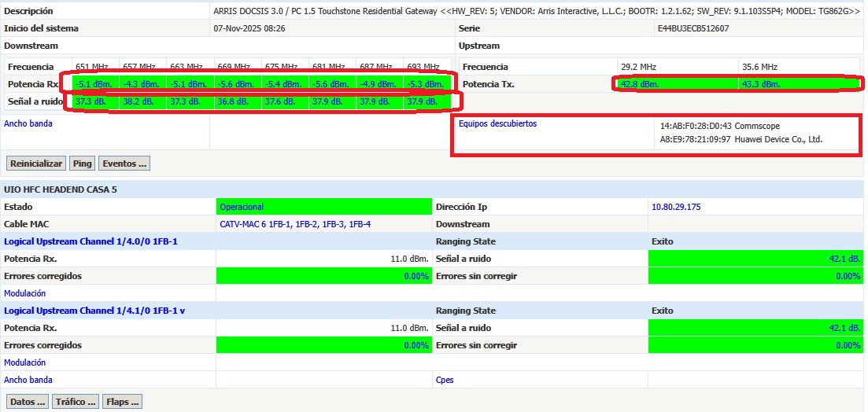Open the Cpes link
This screenshot has height=412, width=868.
tap(445, 380)
